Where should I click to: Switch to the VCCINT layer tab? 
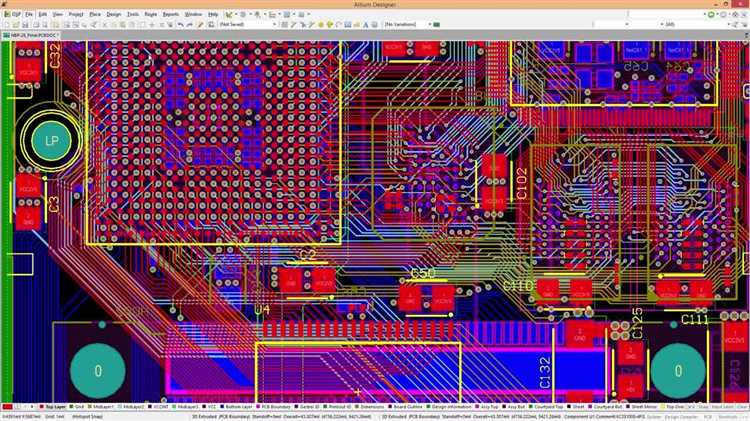[x=159, y=407]
